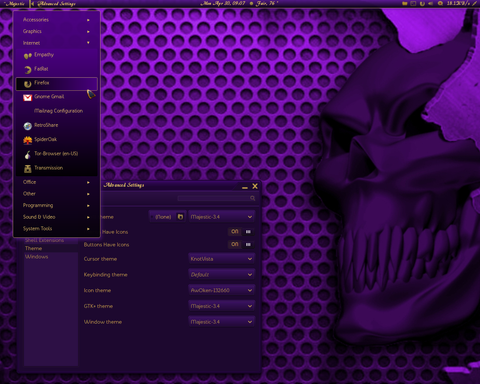Launch Empathy from the Internet menu
This screenshot has width=480, height=384.
coord(57,55)
